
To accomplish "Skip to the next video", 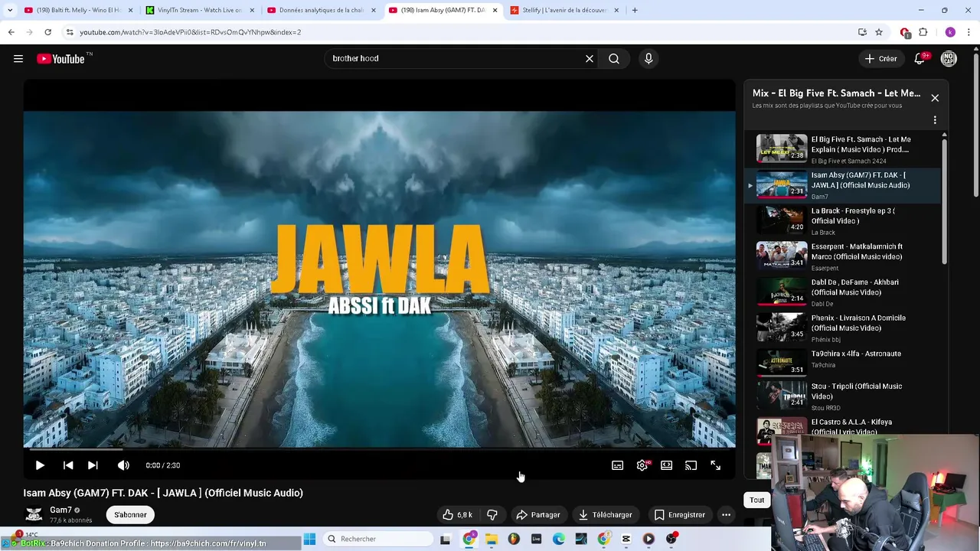I will pos(93,465).
